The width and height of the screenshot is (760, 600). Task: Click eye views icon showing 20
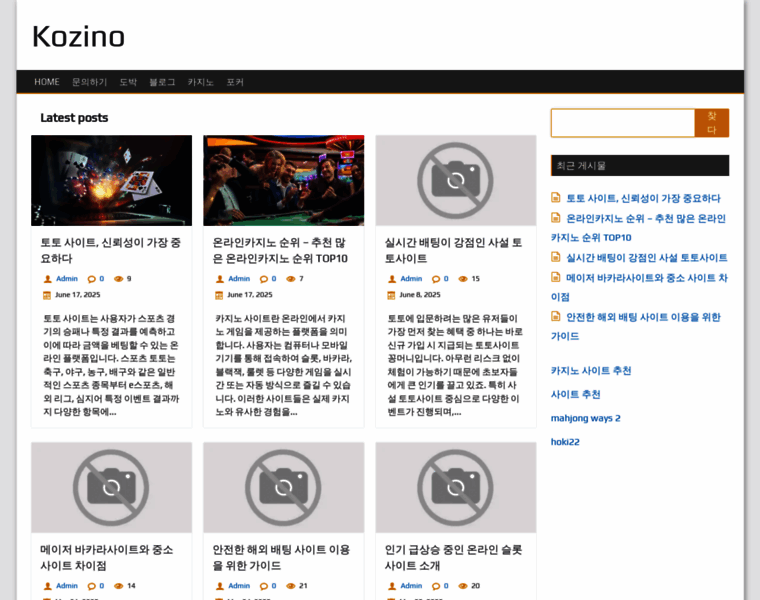click(463, 586)
